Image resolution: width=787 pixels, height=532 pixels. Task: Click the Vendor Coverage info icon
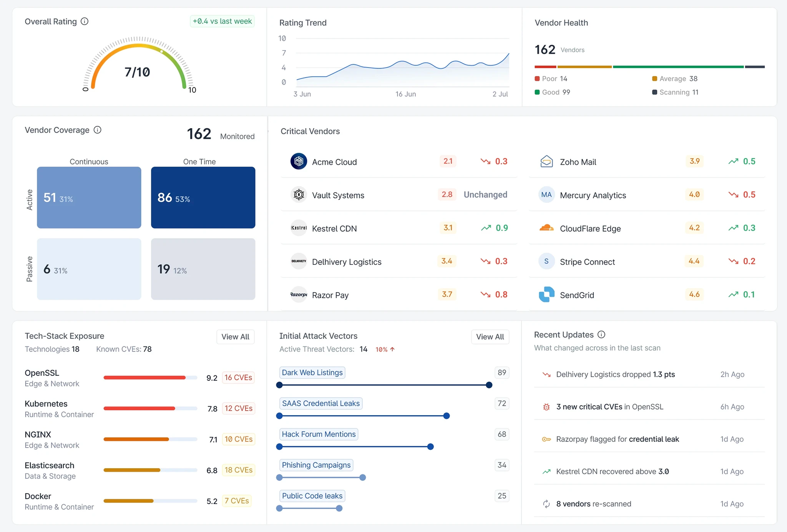click(98, 130)
